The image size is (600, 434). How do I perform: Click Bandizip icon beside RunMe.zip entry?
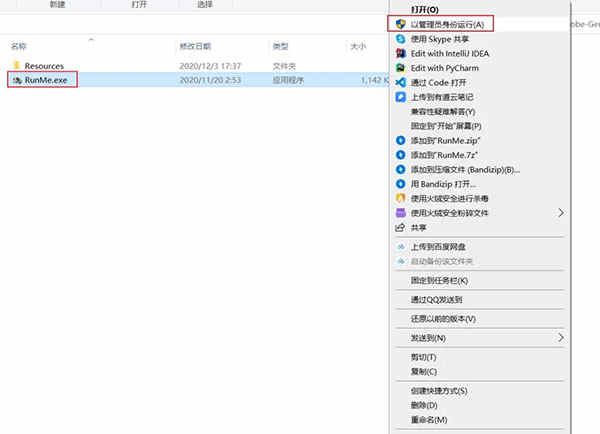point(400,140)
